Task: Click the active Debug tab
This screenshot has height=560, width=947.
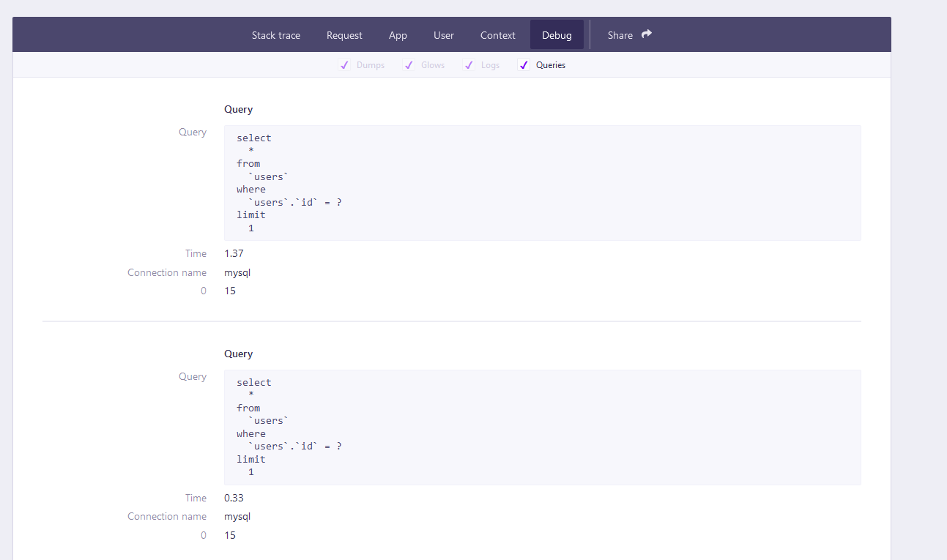Action: click(556, 34)
